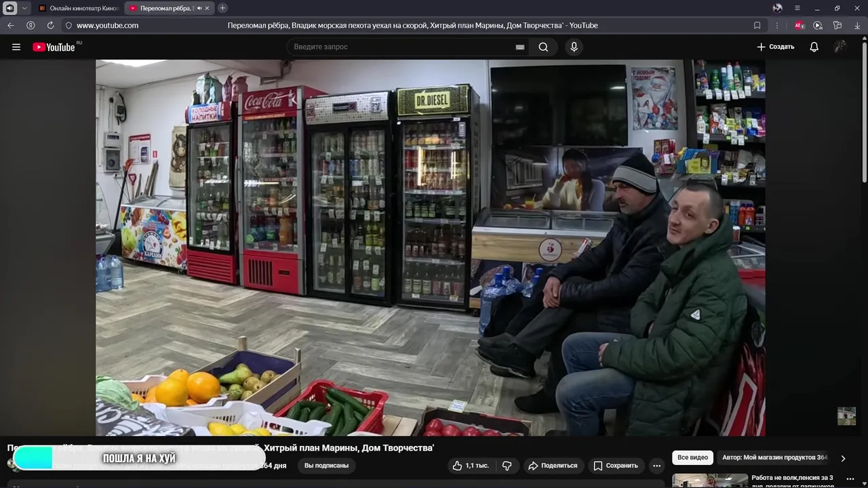Show the next filter chips with the arrow
868x488 pixels.
click(843, 458)
